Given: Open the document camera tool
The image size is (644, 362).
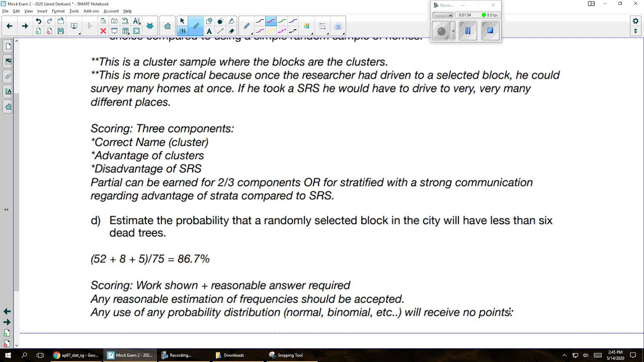Looking at the screenshot, I should tap(125, 21).
